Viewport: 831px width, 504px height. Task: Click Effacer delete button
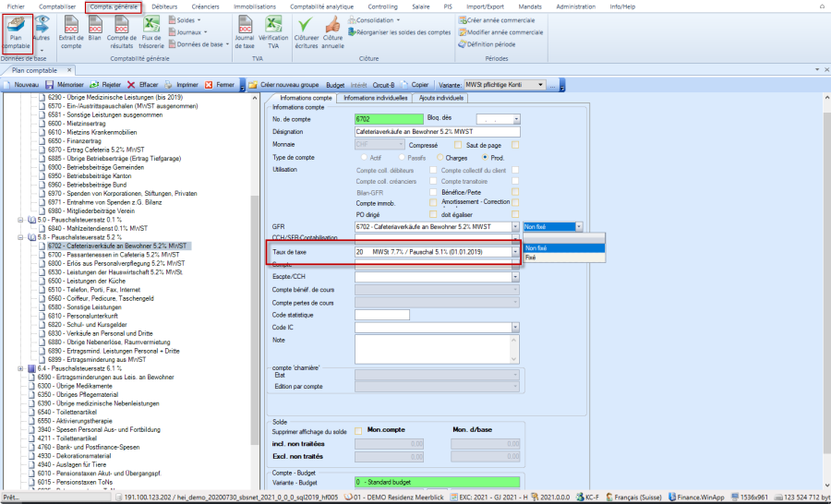(x=143, y=85)
